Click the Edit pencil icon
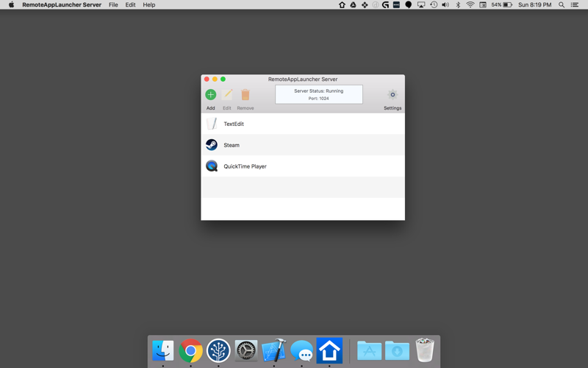 (x=227, y=95)
